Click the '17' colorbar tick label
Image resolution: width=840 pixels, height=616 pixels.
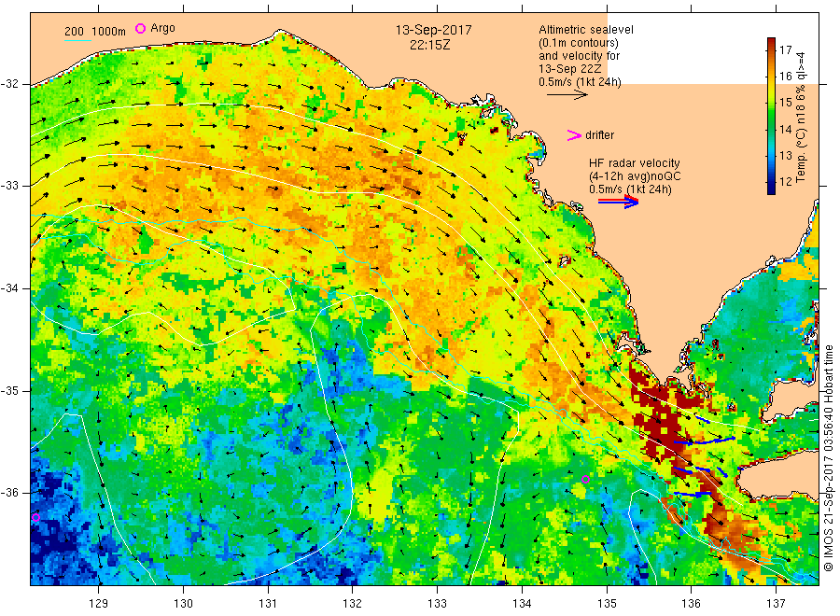pos(785,49)
